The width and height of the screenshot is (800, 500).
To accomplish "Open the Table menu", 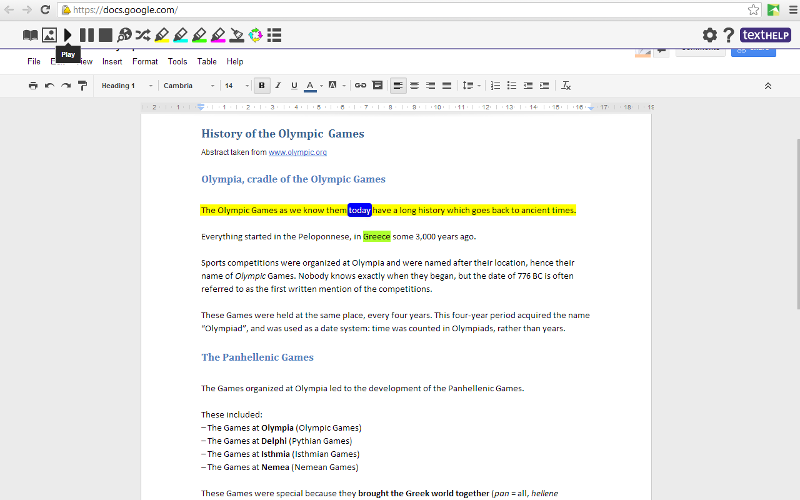I will tap(206, 62).
